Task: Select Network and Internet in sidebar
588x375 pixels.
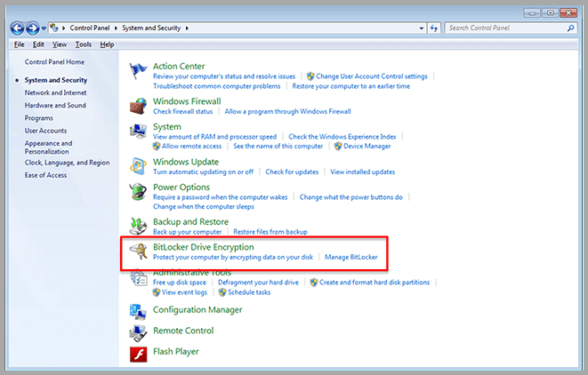Action: (x=55, y=92)
